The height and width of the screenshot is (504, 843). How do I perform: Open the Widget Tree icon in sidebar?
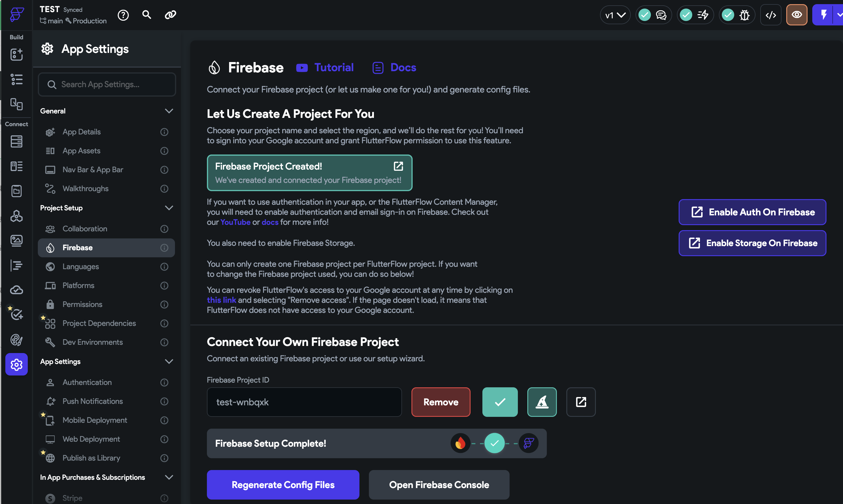coord(16,79)
